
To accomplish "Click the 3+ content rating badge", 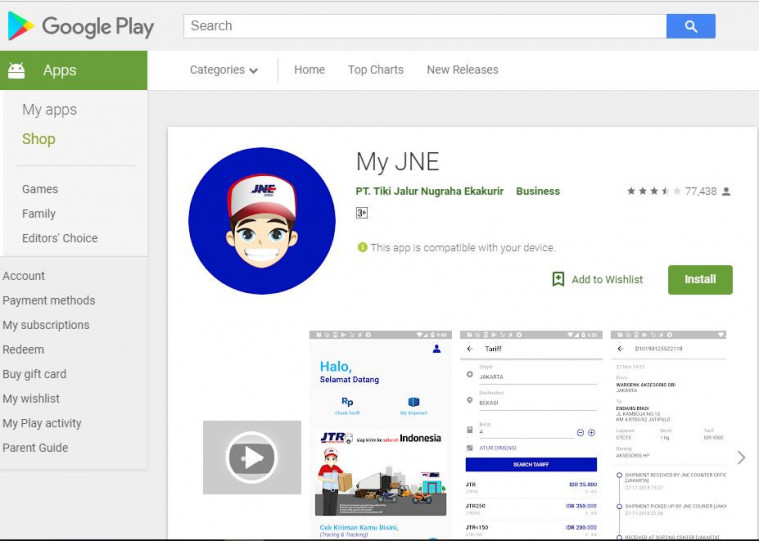I will coord(362,213).
